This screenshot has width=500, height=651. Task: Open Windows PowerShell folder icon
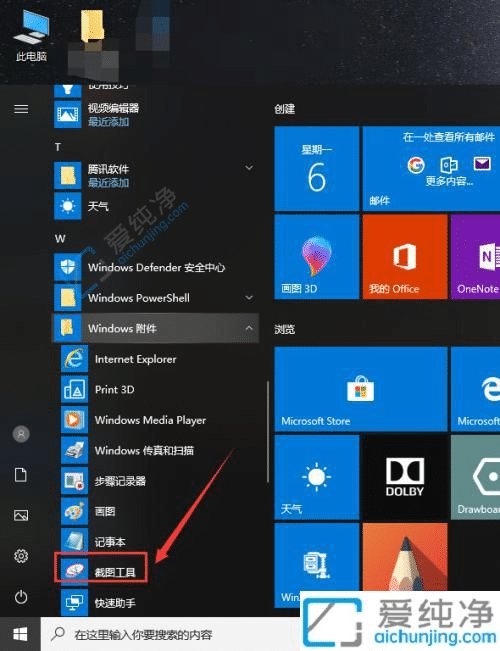tap(68, 298)
